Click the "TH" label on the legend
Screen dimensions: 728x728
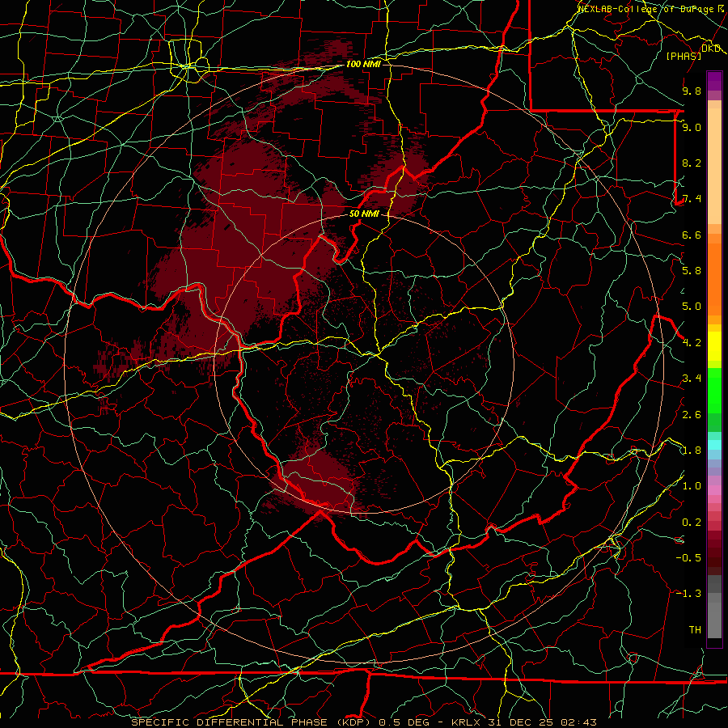[695, 630]
